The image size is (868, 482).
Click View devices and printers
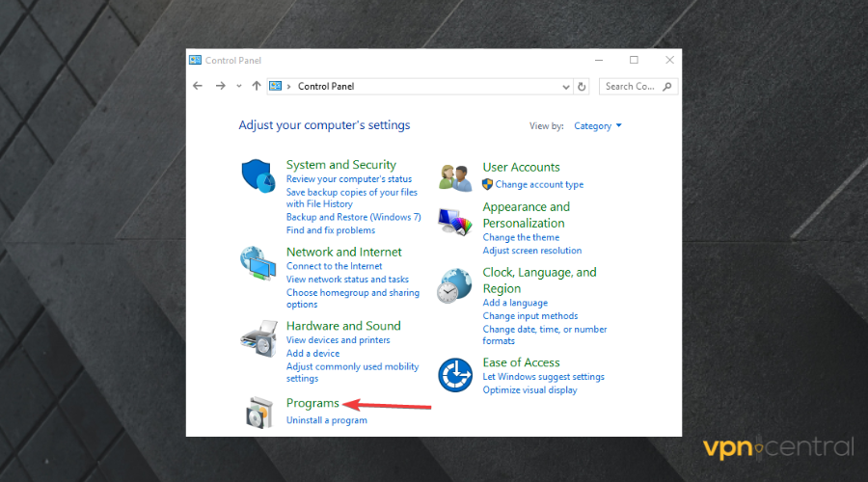(x=338, y=340)
